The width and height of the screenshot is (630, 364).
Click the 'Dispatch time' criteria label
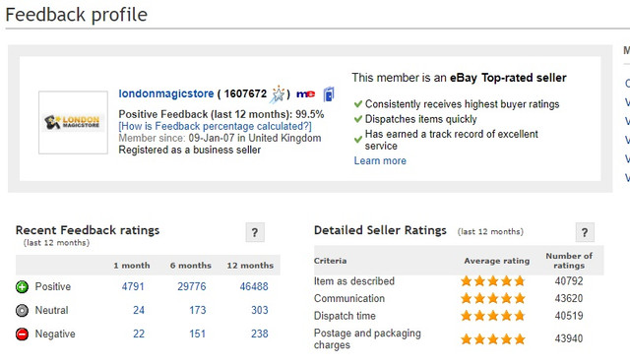[345, 316]
